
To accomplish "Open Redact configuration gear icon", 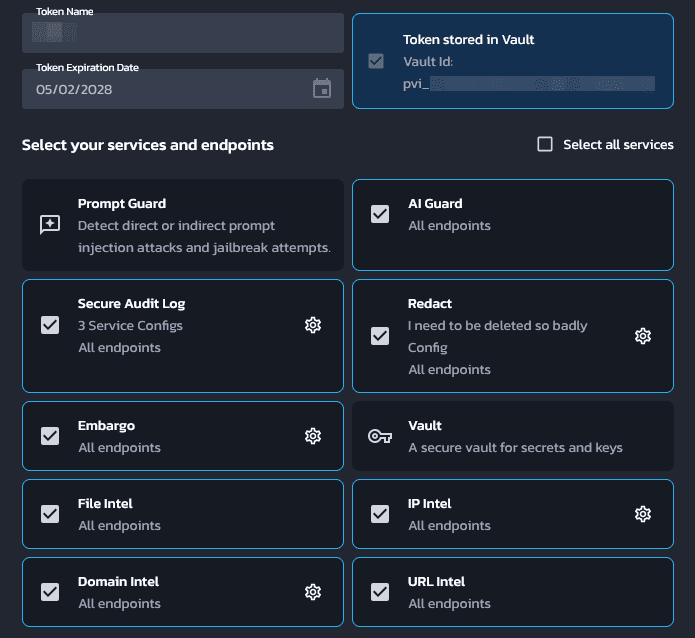I will click(643, 336).
